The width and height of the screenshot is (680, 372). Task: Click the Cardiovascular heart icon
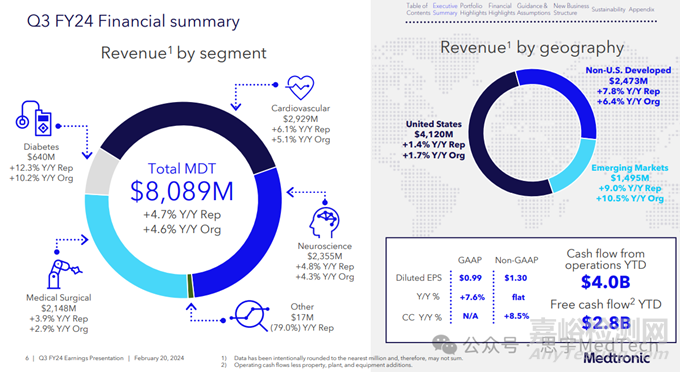click(x=300, y=87)
